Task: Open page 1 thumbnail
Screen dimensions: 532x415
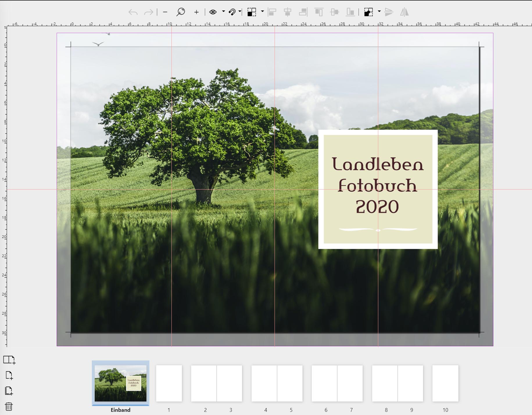Action: pos(169,383)
